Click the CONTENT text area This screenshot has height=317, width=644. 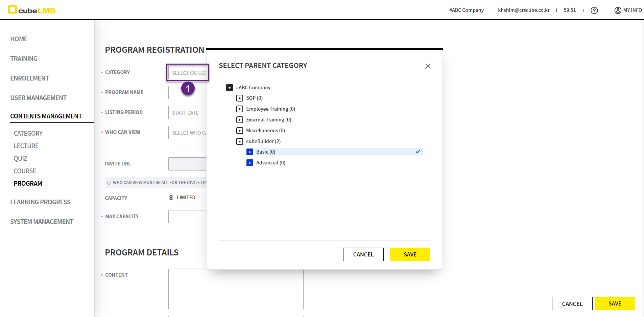(x=236, y=289)
